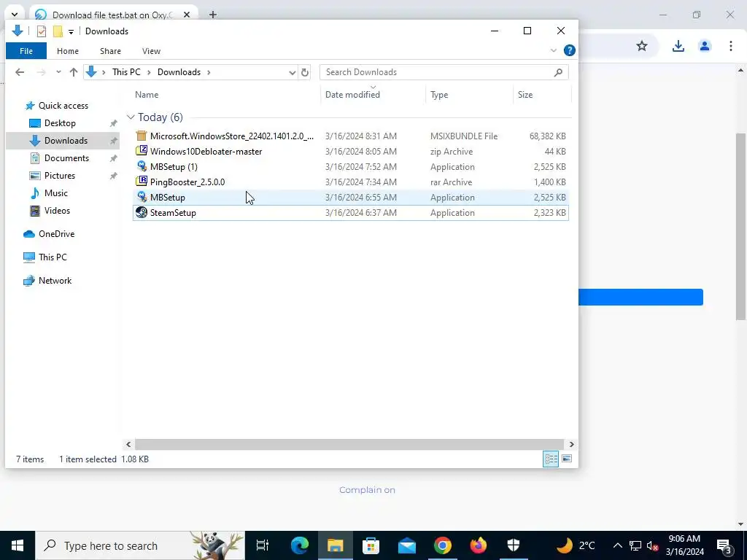Image resolution: width=747 pixels, height=560 pixels.
Task: Open Chrome profile avatar
Action: 704,46
